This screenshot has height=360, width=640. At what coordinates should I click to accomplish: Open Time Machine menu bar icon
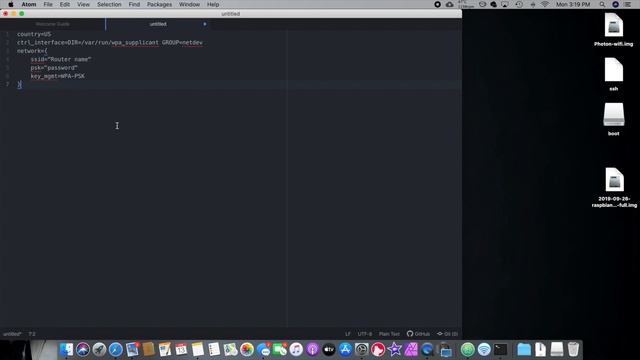point(519,4)
